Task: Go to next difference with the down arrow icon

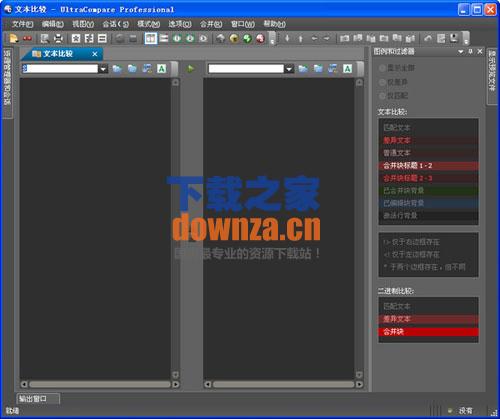Action: click(287, 39)
